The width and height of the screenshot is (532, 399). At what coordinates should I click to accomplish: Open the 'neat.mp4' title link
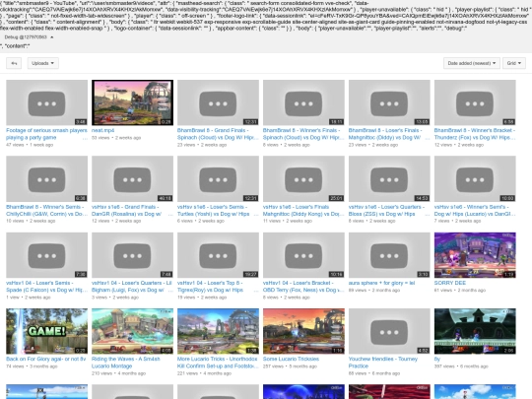(102, 130)
